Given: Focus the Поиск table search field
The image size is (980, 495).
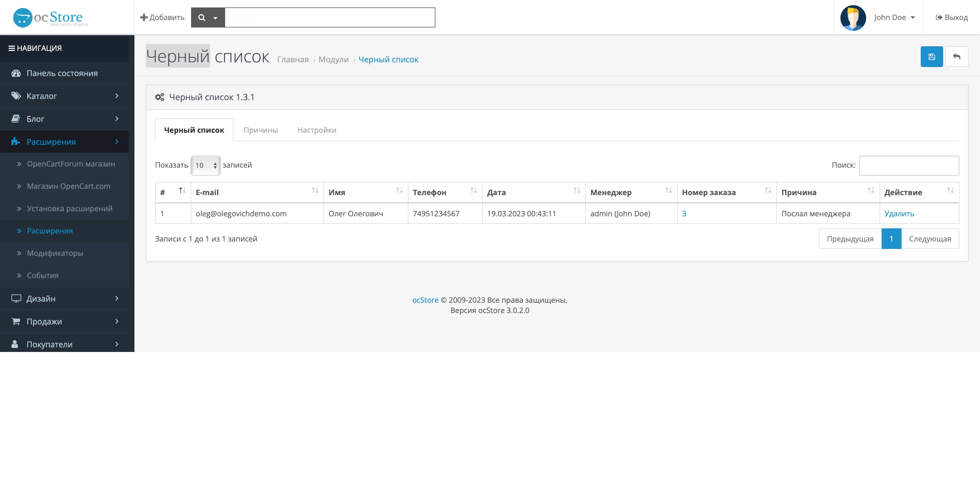Looking at the screenshot, I should (x=909, y=165).
